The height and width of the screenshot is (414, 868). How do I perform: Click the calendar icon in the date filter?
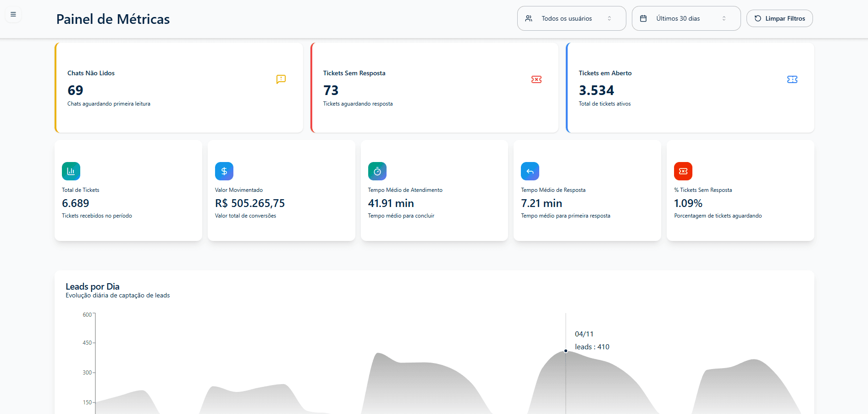coord(644,18)
